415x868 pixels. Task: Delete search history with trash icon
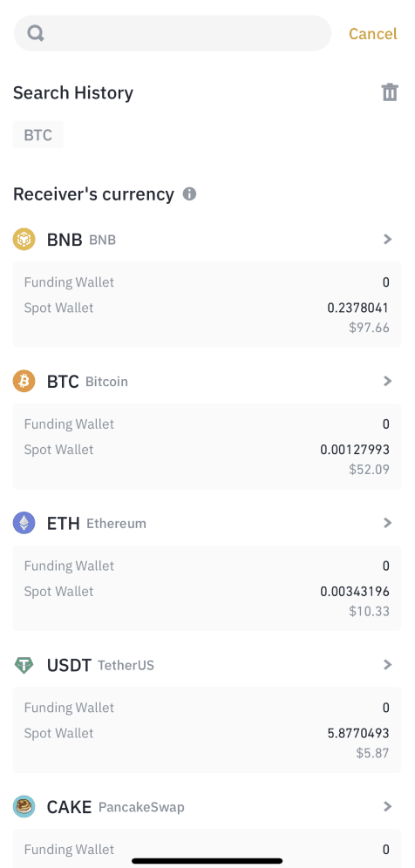[390, 92]
